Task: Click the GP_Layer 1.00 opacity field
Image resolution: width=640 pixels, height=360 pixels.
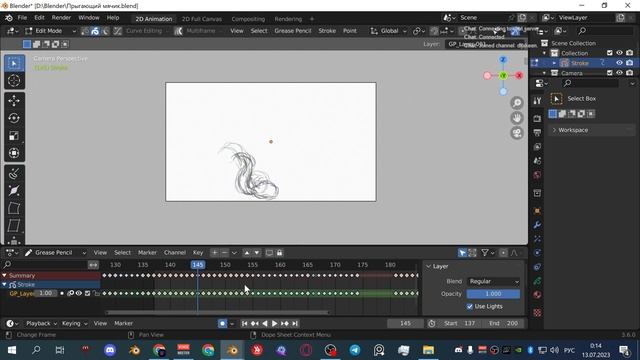Action: [45, 293]
